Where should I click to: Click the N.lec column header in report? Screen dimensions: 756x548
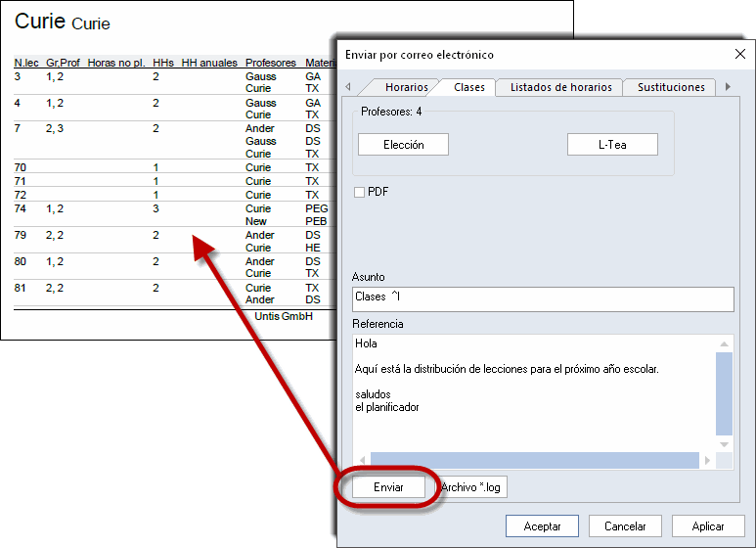pos(26,63)
